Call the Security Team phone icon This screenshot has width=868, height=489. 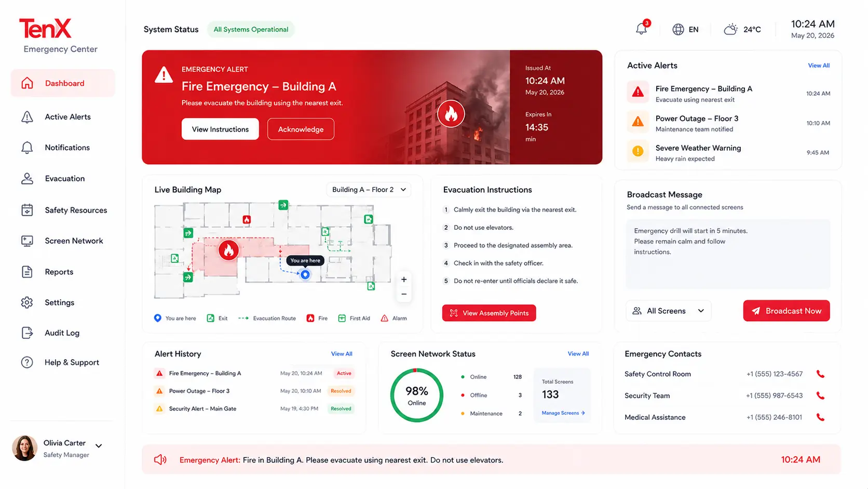click(820, 395)
